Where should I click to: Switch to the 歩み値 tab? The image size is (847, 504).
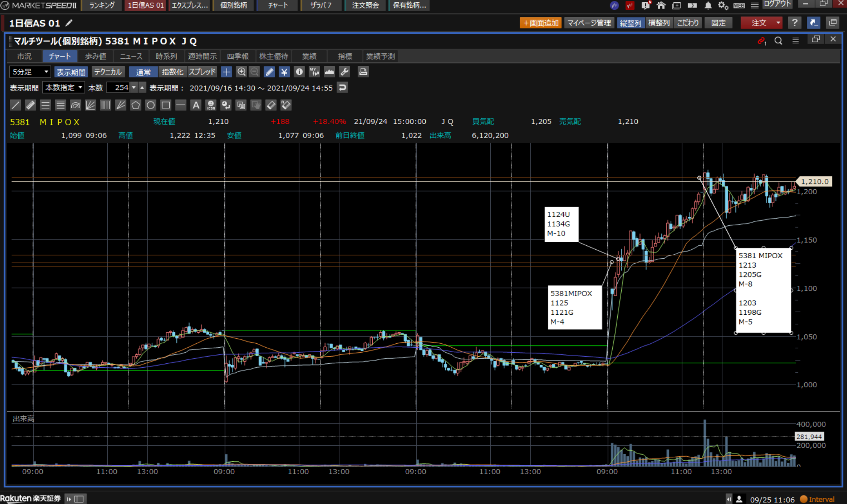[x=95, y=56]
